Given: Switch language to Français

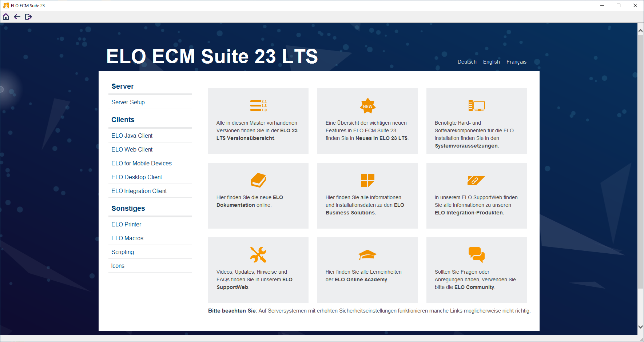Looking at the screenshot, I should pyautogui.click(x=516, y=62).
